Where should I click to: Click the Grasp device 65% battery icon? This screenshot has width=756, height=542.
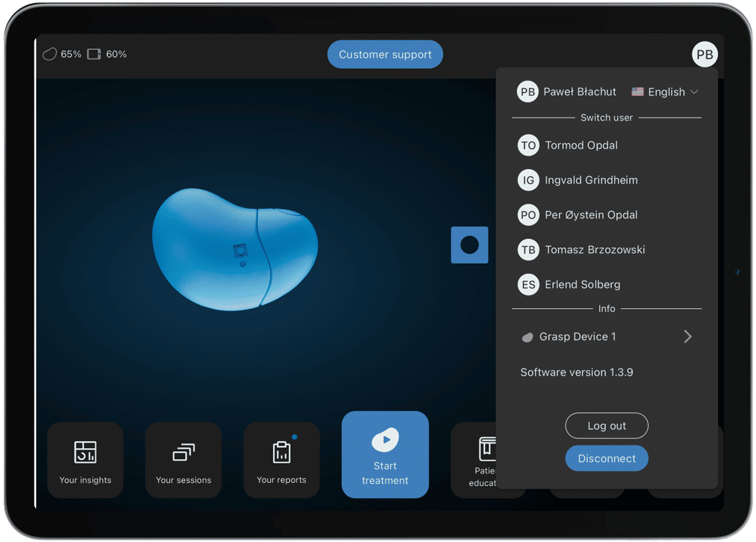(50, 54)
